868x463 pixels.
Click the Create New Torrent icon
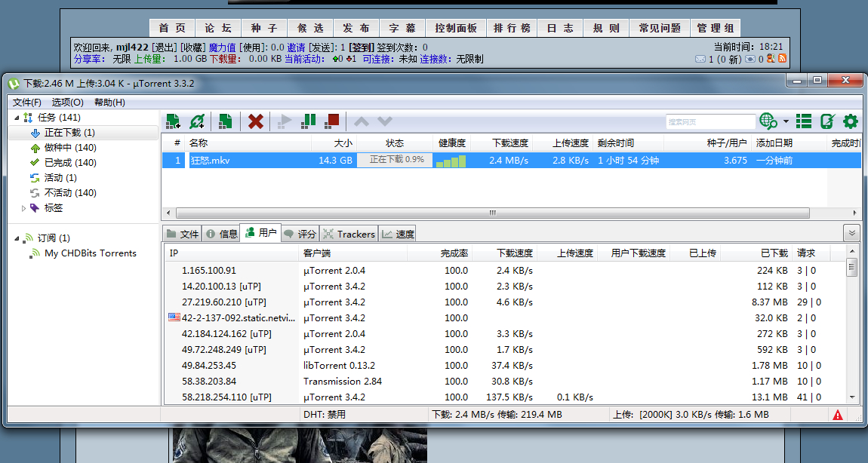point(225,121)
